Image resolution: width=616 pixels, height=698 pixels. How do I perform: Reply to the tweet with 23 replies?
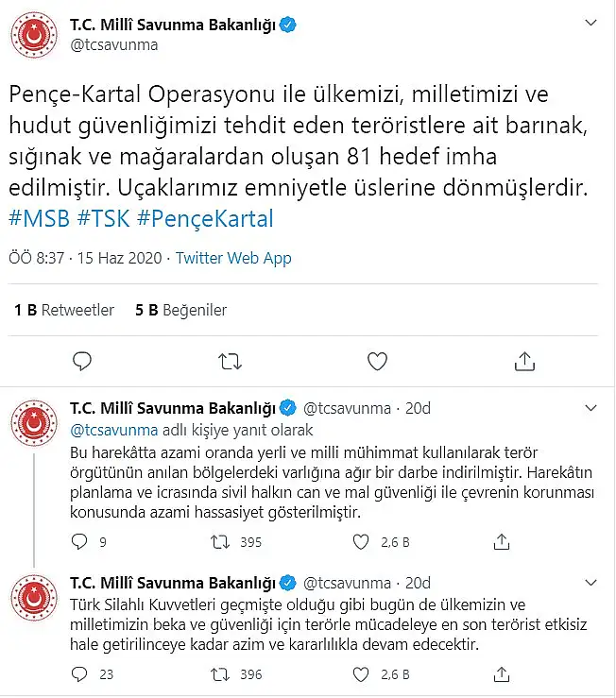[79, 674]
